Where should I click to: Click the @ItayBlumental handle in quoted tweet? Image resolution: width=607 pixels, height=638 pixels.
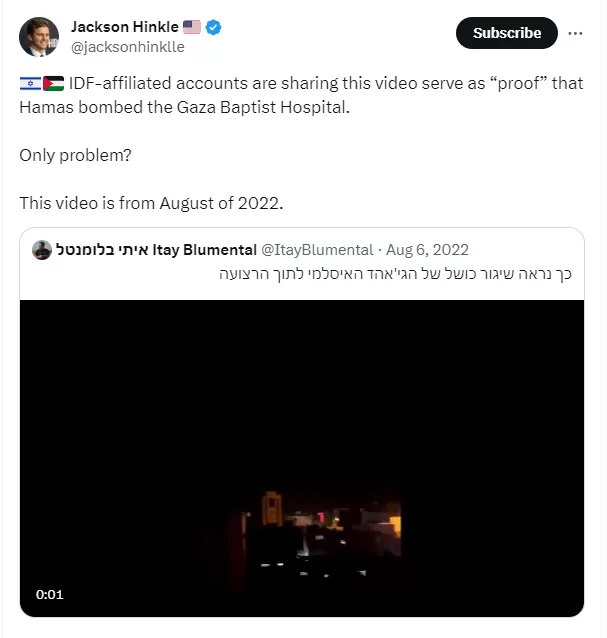317,250
